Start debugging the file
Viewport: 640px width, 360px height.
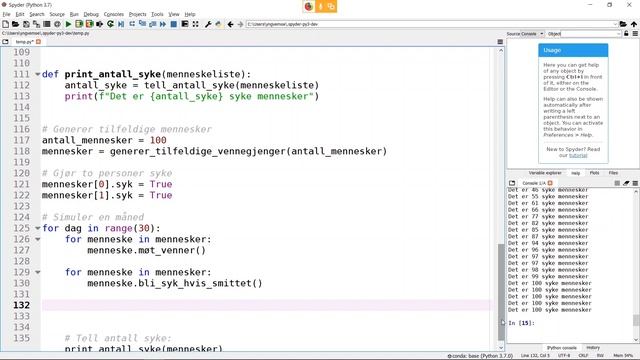[121, 24]
